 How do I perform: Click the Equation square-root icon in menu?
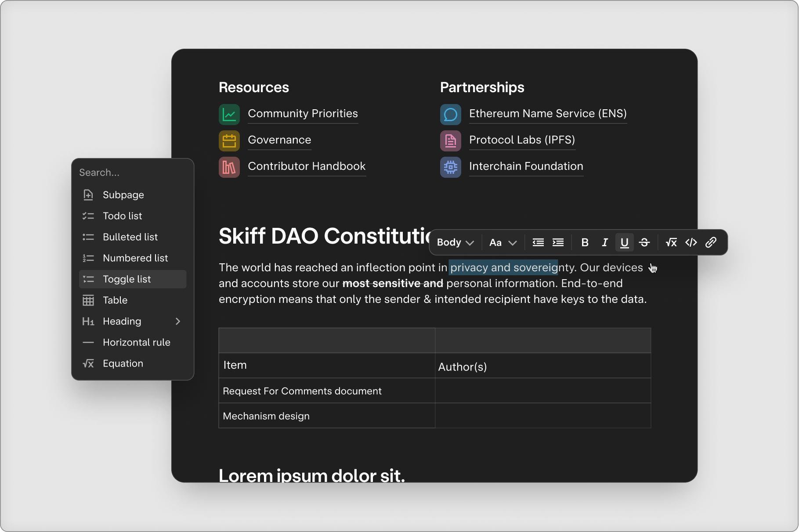tap(88, 363)
